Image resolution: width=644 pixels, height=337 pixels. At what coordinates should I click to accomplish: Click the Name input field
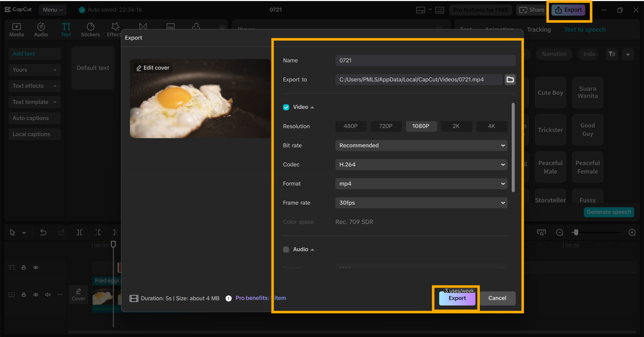[425, 60]
